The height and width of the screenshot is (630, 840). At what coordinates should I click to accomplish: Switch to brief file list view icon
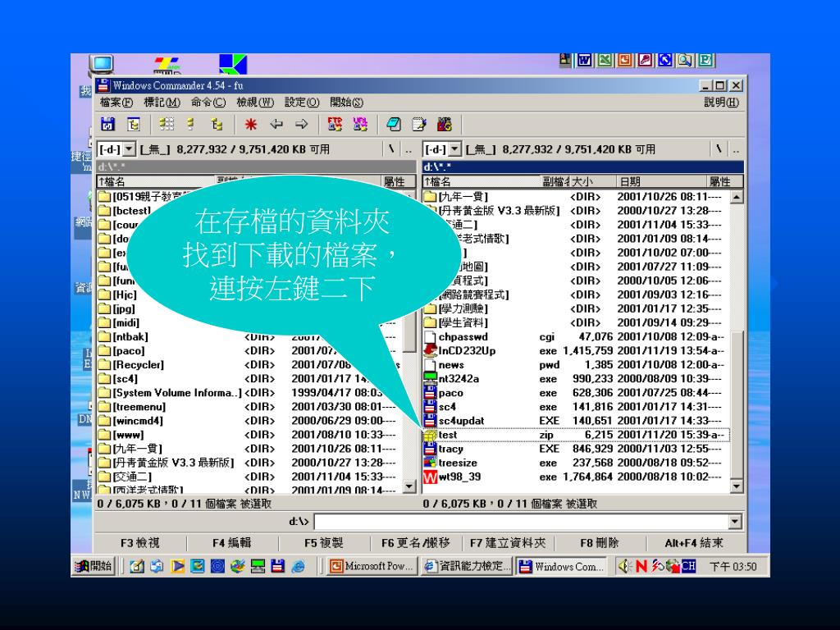167,125
